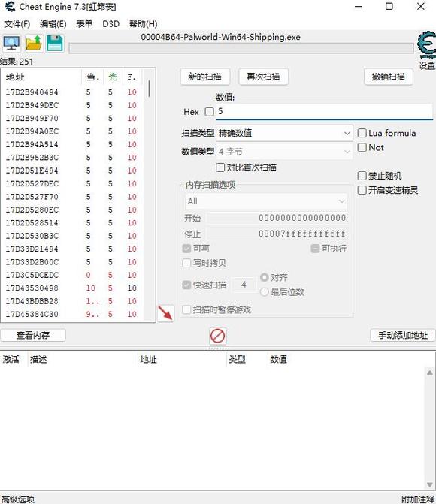
Task: Click the 查看内存 button
Action: pos(33,335)
